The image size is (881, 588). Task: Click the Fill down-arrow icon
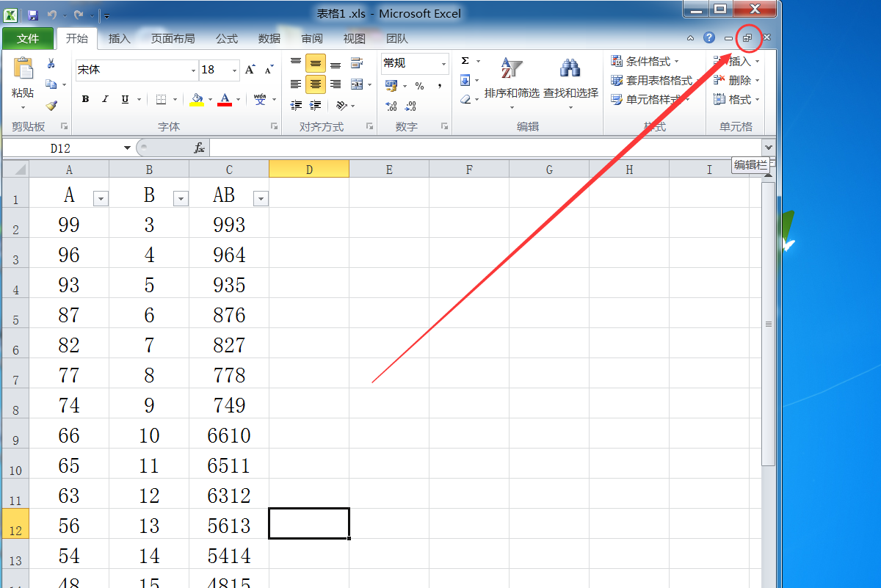pos(465,80)
